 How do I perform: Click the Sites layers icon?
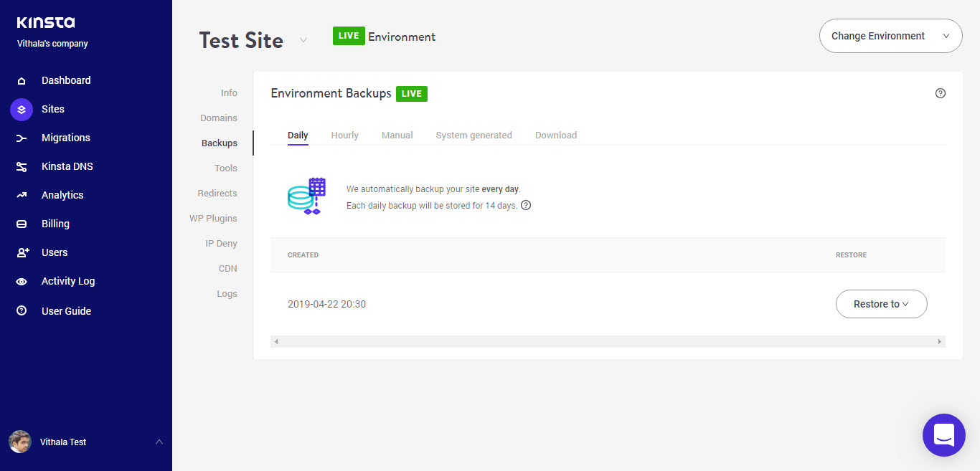(22, 110)
